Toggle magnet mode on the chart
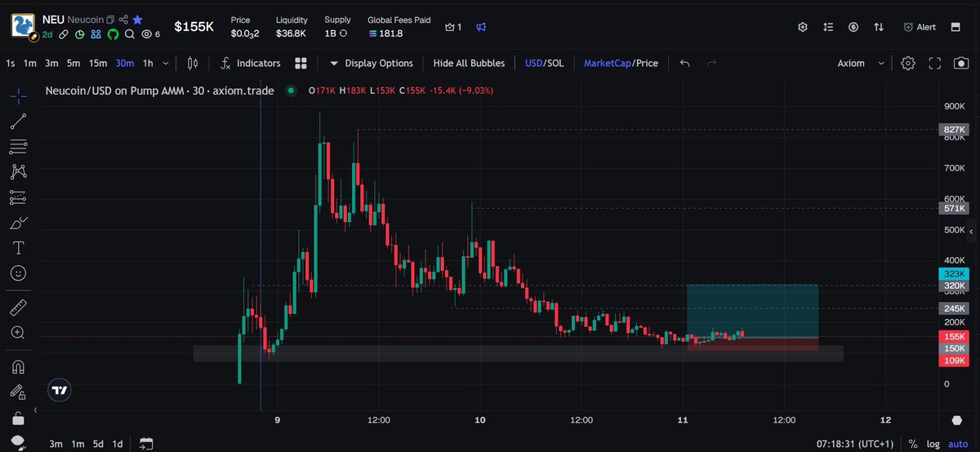 pyautogui.click(x=19, y=367)
